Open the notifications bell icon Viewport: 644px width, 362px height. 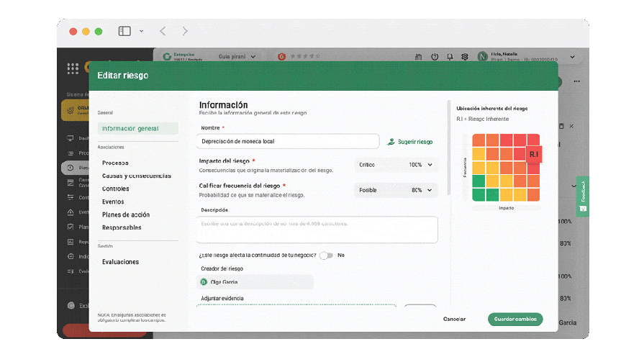(450, 57)
